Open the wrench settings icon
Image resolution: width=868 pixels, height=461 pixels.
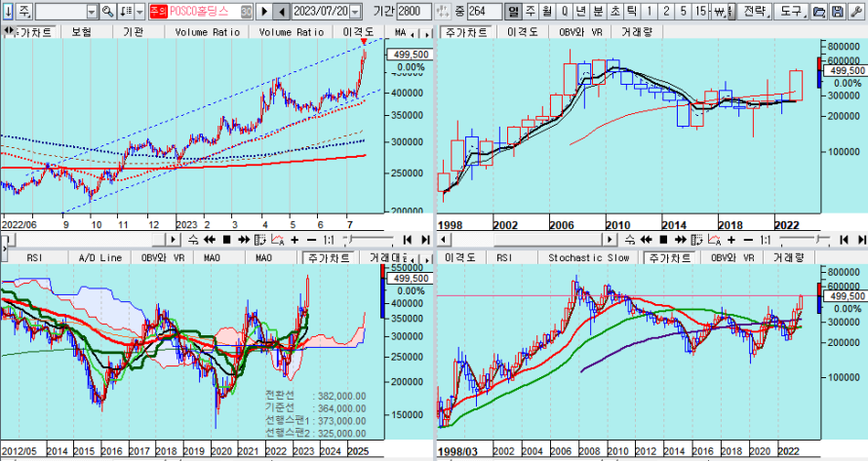click(856, 12)
